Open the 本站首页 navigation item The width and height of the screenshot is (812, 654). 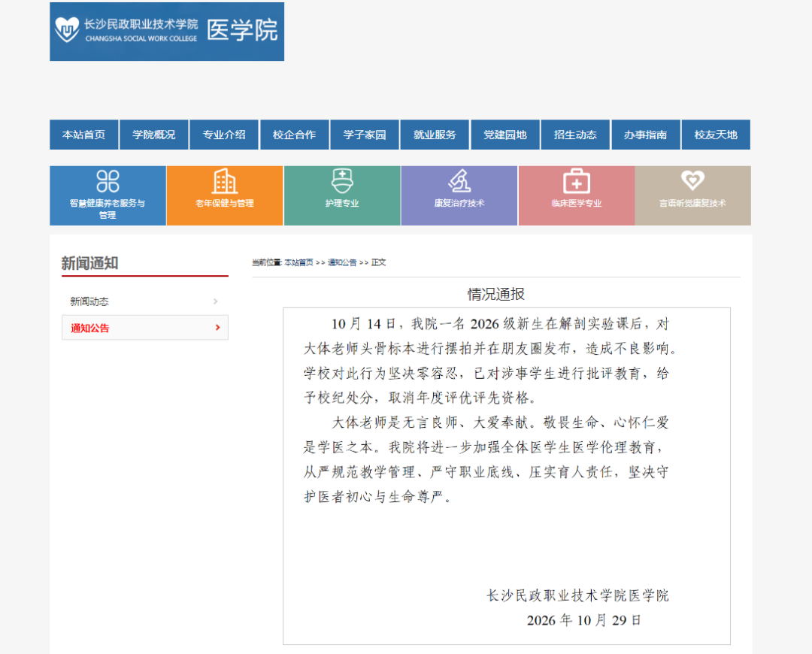point(84,135)
